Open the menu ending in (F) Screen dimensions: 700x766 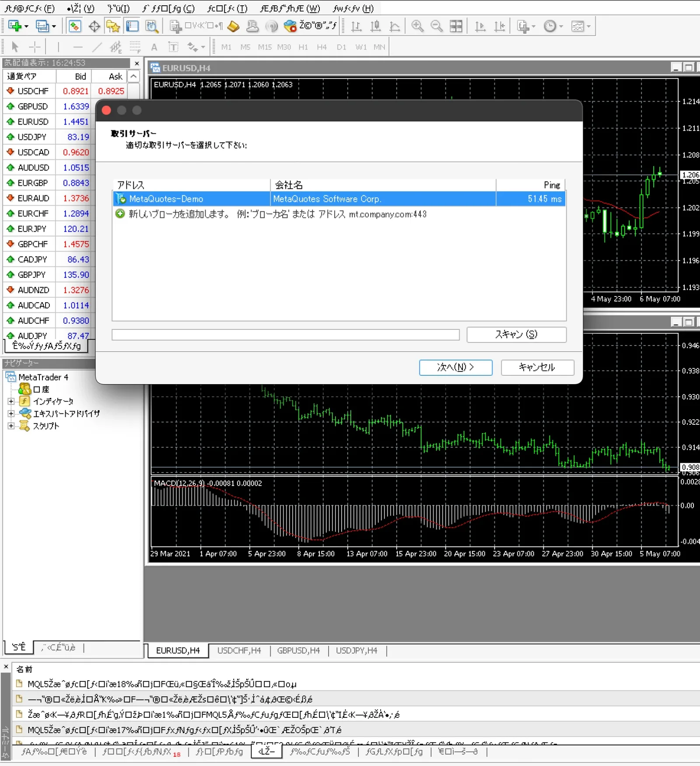pos(30,8)
